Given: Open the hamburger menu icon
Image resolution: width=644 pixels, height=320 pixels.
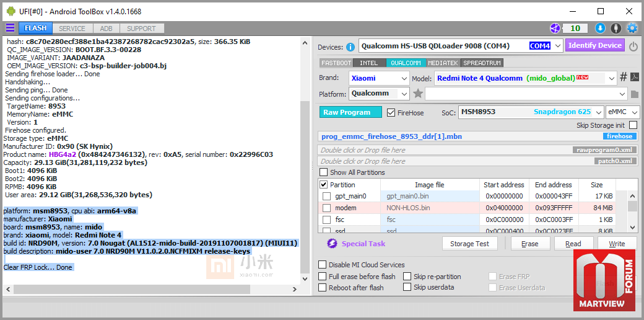Looking at the screenshot, I should [x=10, y=28].
